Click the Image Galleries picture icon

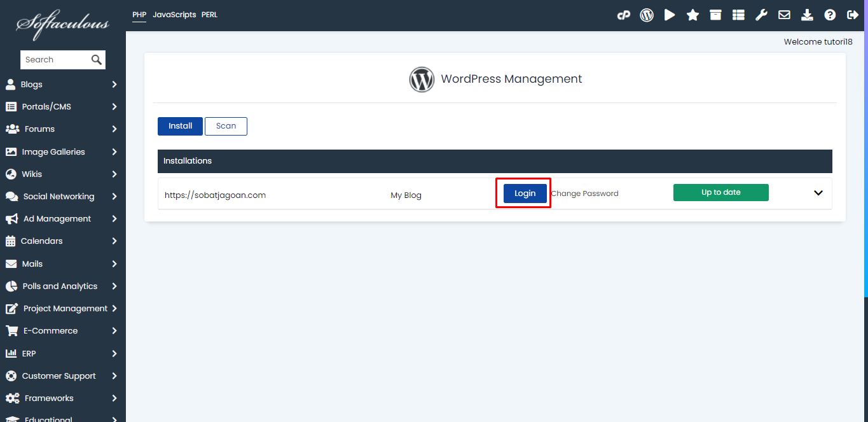click(11, 151)
